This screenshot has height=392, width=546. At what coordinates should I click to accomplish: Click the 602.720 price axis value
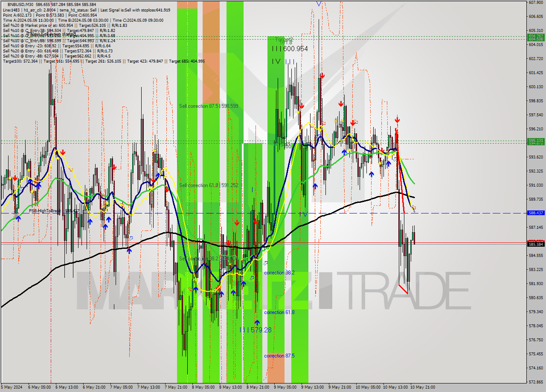(536, 58)
